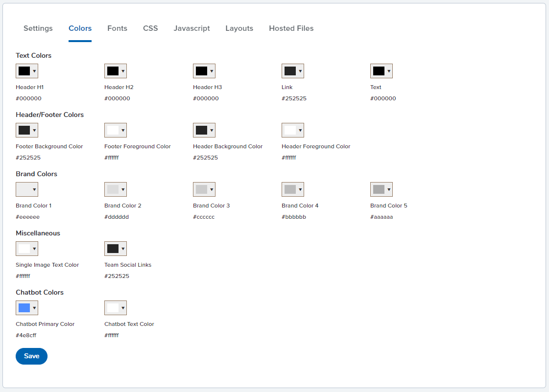Open the Footer Foreground Color picker
Screen dimensions: 549x392
[116, 130]
